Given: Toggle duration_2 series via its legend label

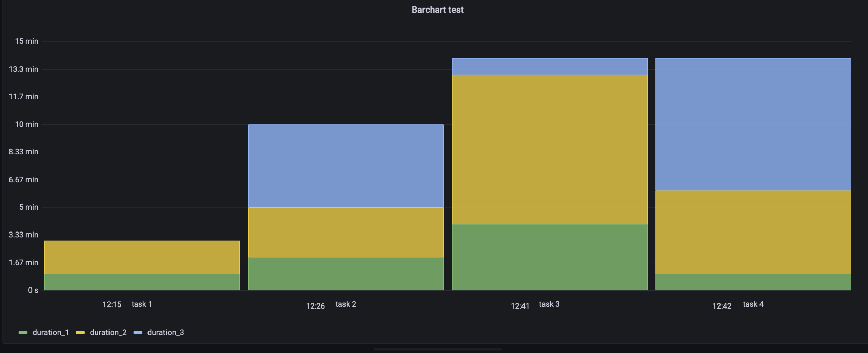Looking at the screenshot, I should pyautogui.click(x=108, y=333).
